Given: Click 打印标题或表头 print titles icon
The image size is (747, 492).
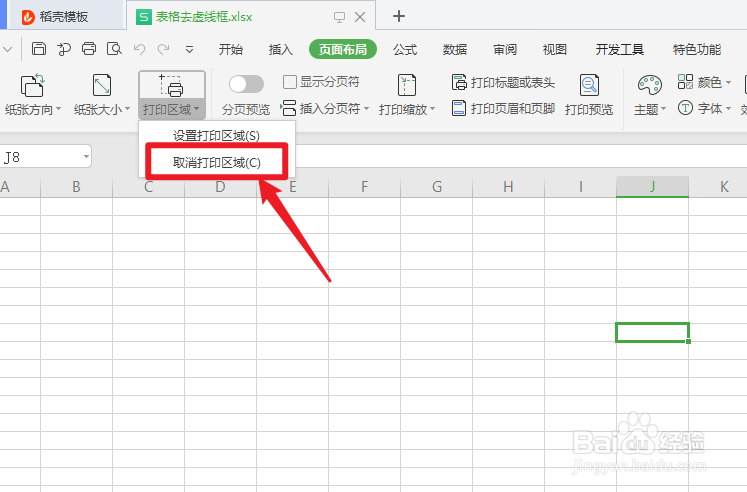Looking at the screenshot, I should point(459,82).
